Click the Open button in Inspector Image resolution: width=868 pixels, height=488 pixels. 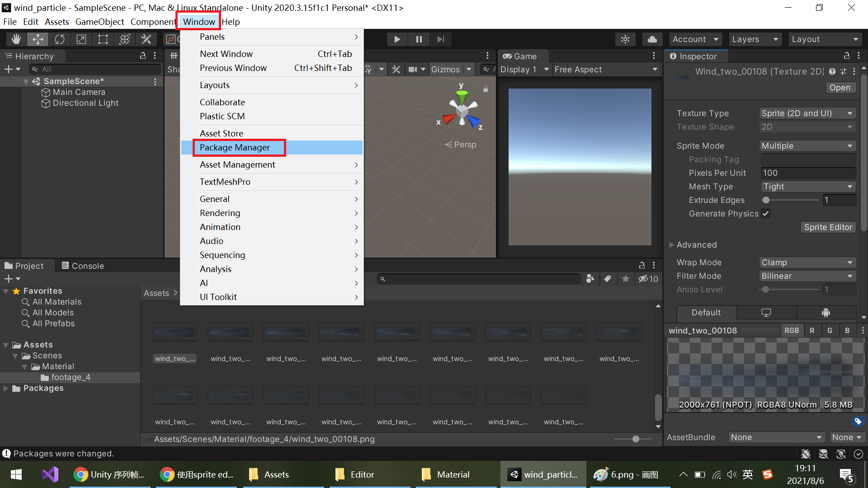tap(840, 88)
